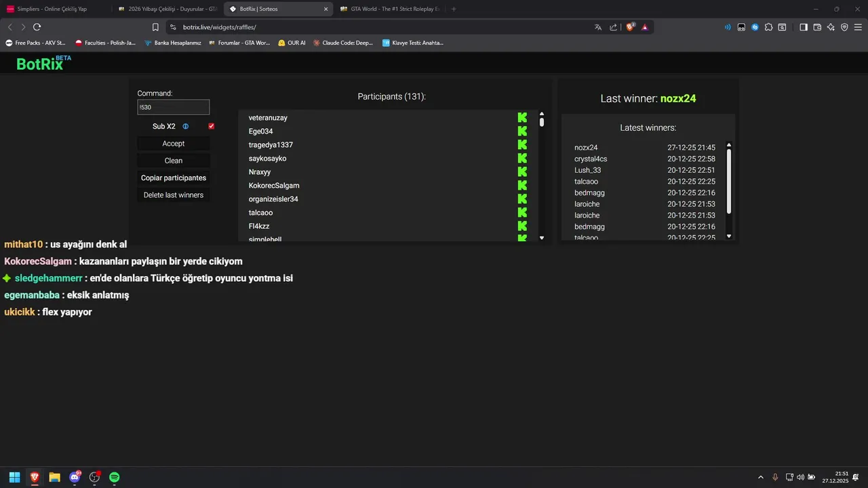Click the Kick icon beside tragedya1337

click(522, 144)
